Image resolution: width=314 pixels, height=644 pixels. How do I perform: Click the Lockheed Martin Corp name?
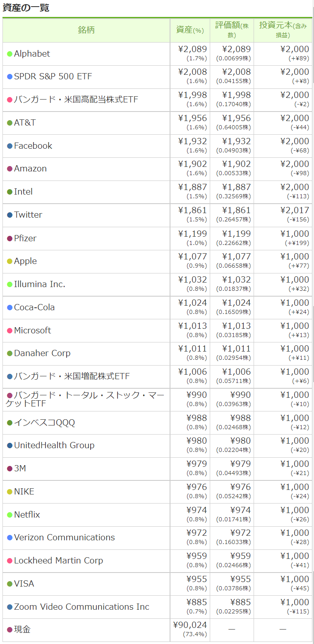58,561
